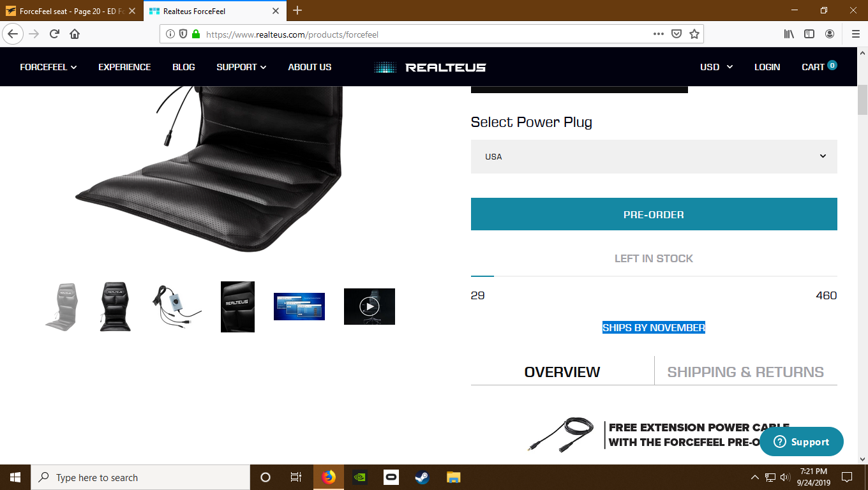
Task: Toggle the sidebar view icon
Action: coord(809,34)
